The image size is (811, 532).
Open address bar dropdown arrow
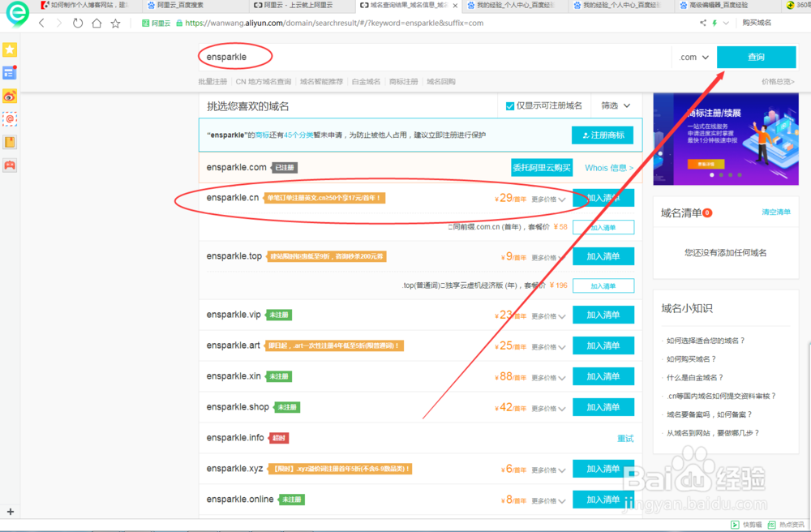[x=726, y=23]
